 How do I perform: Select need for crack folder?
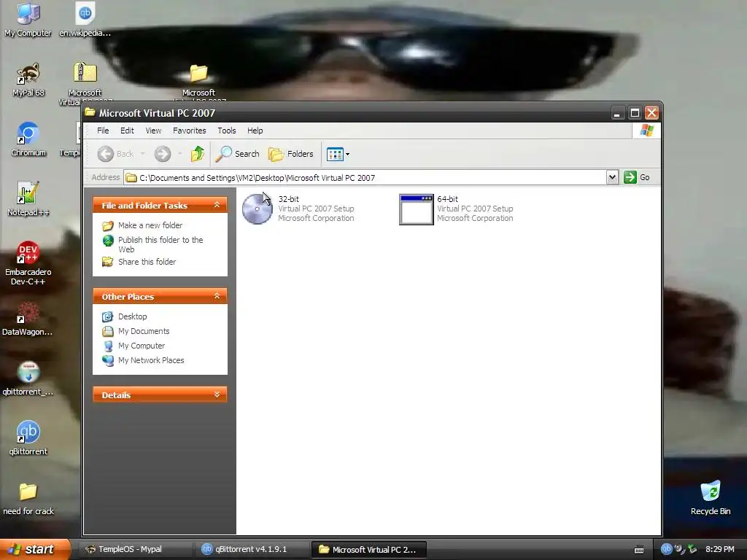[28, 499]
